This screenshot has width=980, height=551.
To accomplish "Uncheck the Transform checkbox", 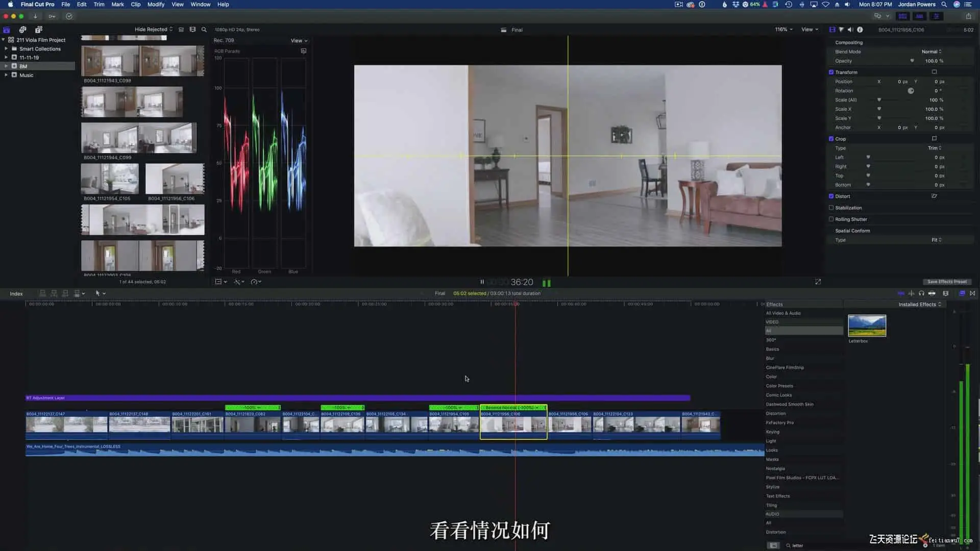I will pos(831,72).
